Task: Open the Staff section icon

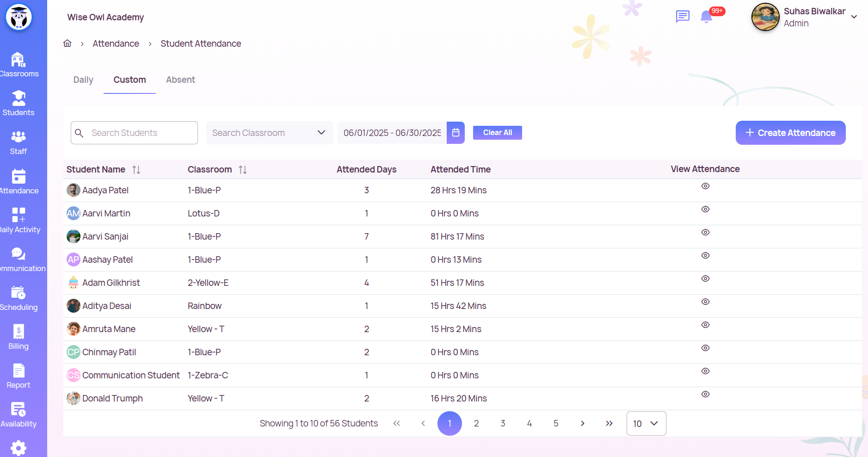Action: 18,137
